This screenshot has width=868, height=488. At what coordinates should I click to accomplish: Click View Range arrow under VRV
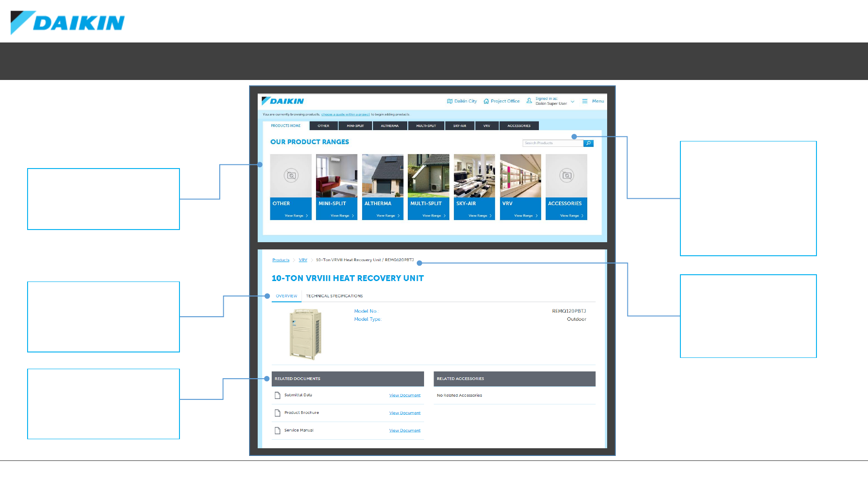pyautogui.click(x=537, y=216)
